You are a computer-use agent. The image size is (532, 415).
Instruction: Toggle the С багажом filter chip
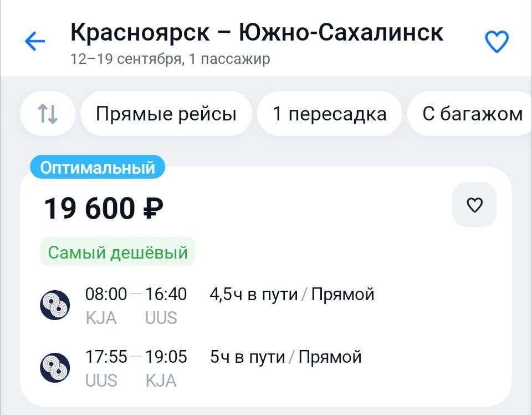[x=472, y=114]
